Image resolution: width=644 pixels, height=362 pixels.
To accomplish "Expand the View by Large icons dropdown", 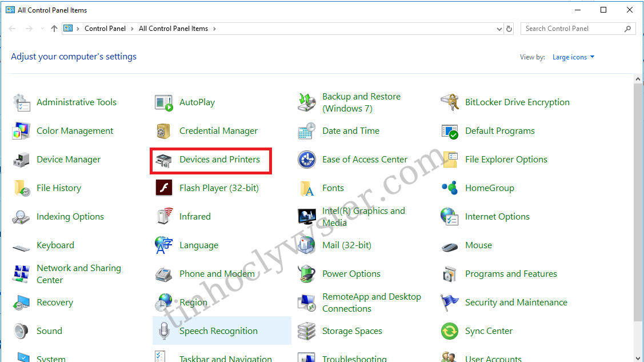I will pyautogui.click(x=573, y=57).
